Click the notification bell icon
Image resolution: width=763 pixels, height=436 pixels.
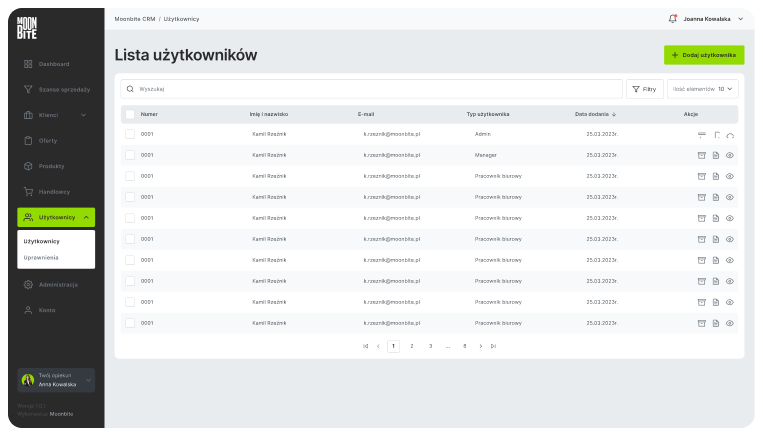point(672,19)
